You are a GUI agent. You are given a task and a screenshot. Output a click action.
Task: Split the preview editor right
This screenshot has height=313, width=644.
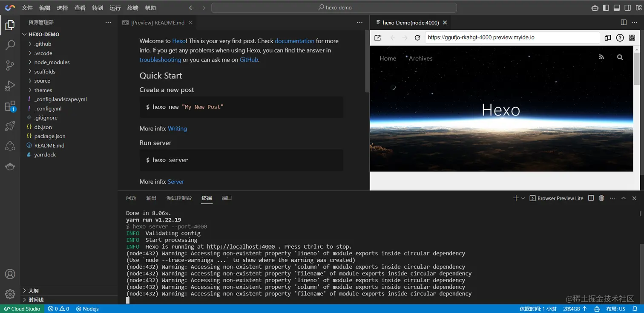coord(624,23)
